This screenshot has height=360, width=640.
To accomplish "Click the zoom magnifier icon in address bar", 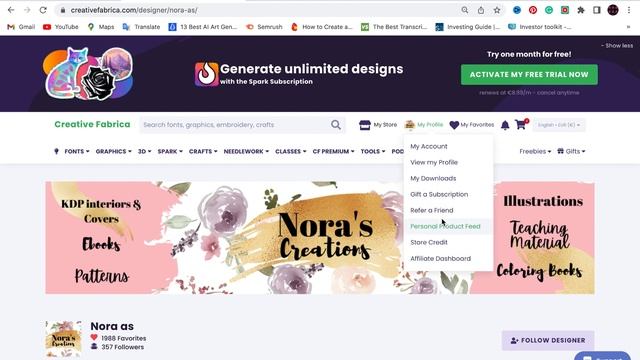I will pyautogui.click(x=464, y=10).
